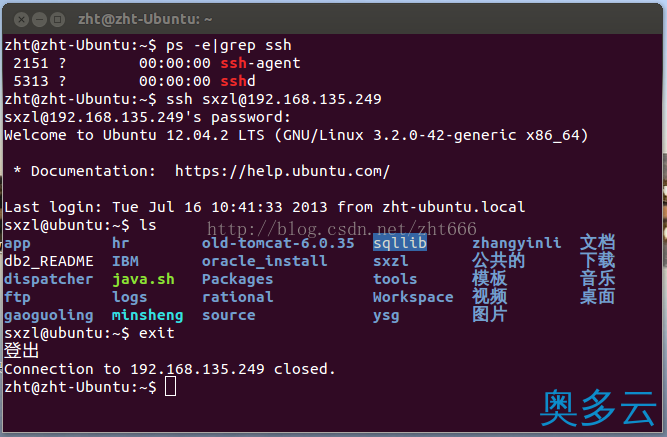Click the ssh-agent process entry
The width and height of the screenshot is (667, 437).
point(260,63)
